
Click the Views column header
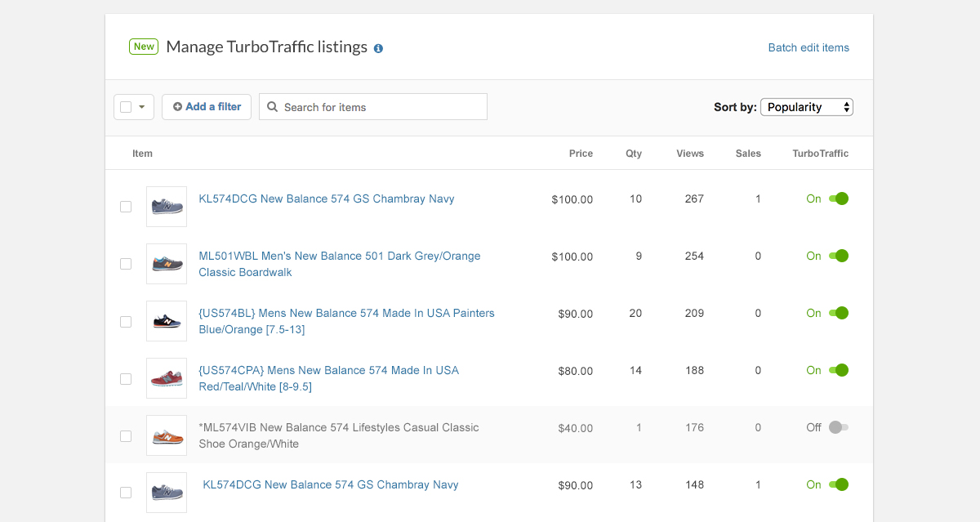[x=690, y=154]
